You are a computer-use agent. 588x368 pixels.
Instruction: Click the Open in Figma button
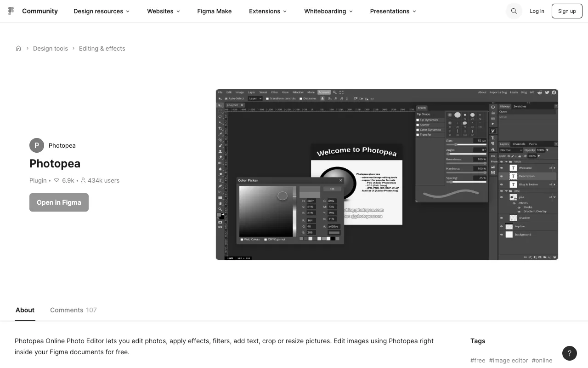coord(59,202)
